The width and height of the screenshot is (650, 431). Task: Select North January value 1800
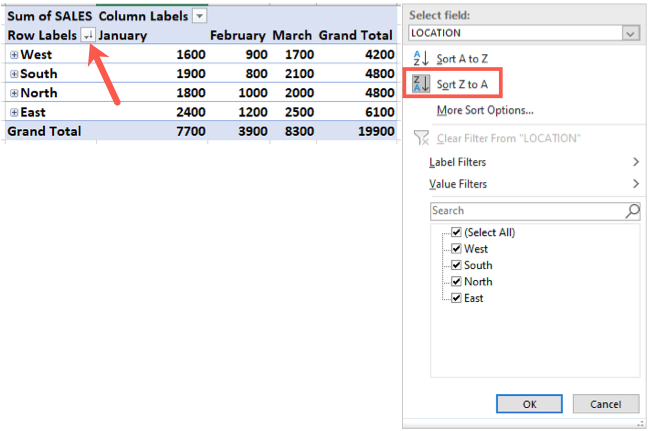(x=191, y=92)
